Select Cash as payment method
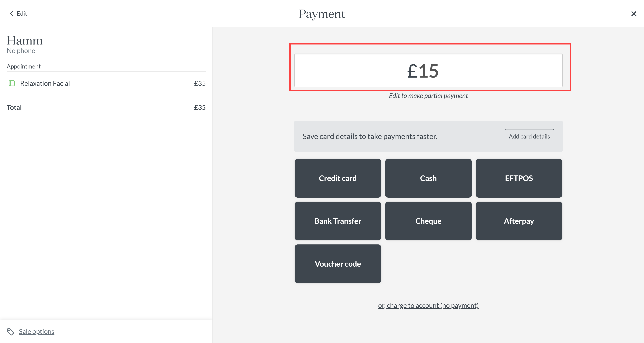This screenshot has height=343, width=644. [428, 178]
